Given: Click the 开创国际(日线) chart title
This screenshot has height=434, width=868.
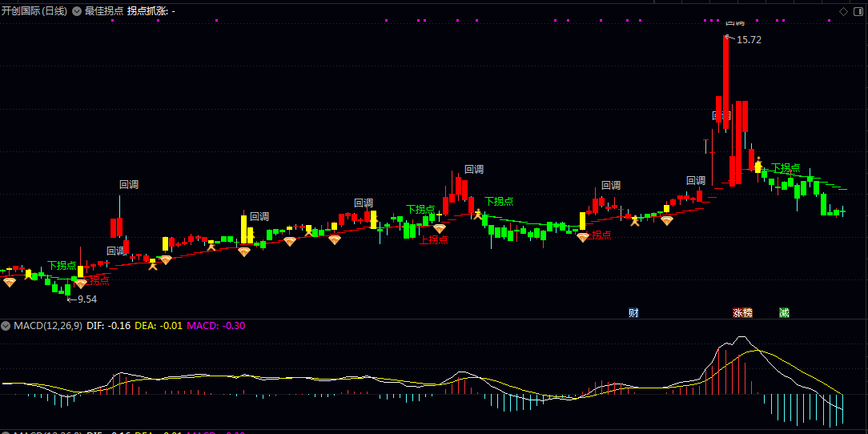Looking at the screenshot, I should tap(34, 11).
